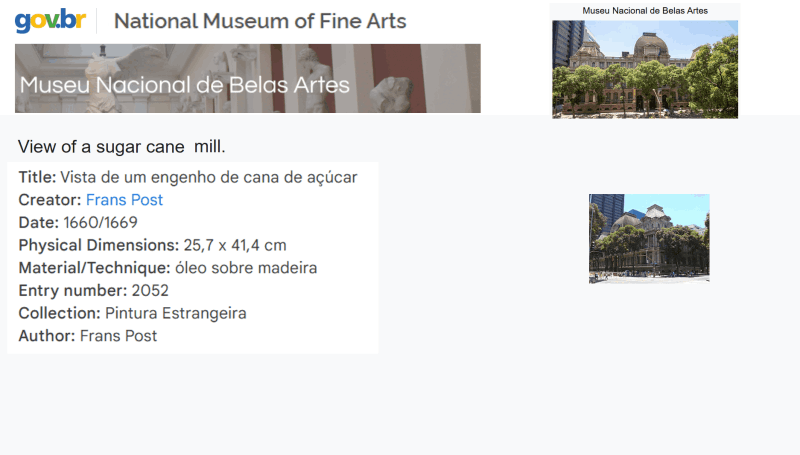Click the 'Pintura Estrangeira' collection text
The width and height of the screenshot is (800, 455).
click(176, 313)
